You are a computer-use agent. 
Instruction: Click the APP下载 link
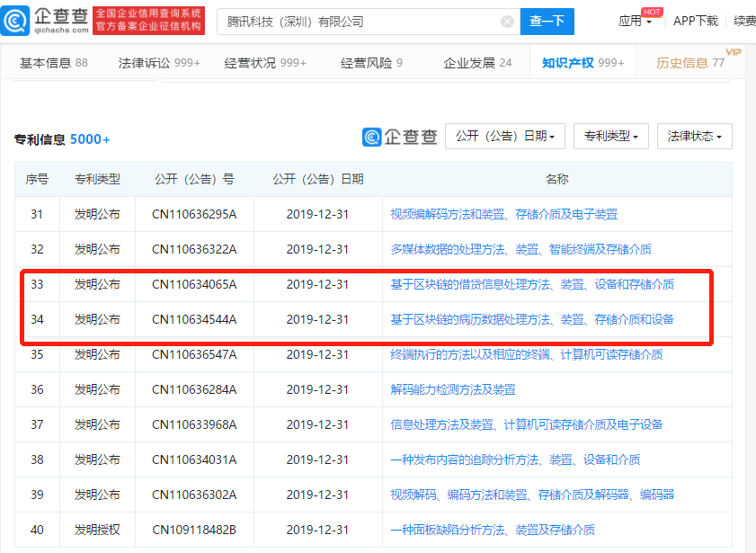point(695,22)
